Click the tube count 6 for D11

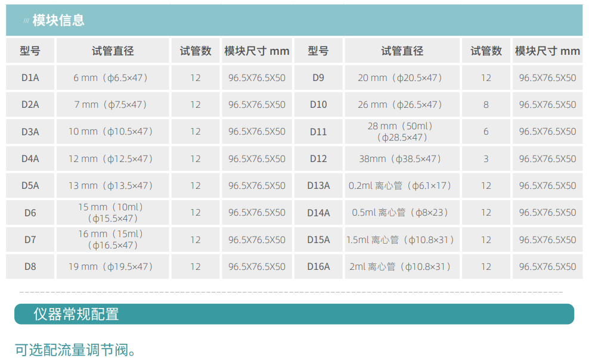[x=486, y=132]
